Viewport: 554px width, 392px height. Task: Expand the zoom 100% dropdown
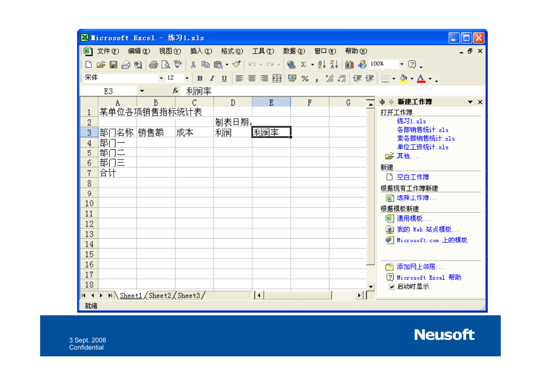click(x=402, y=64)
